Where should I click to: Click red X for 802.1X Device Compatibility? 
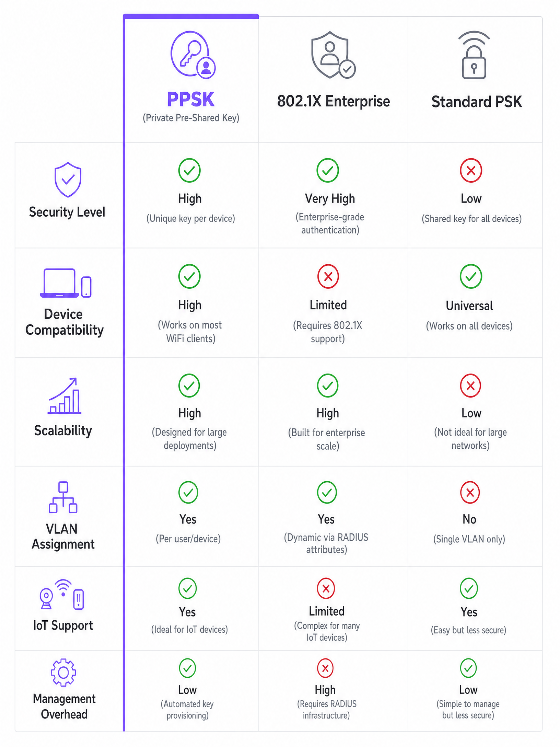(x=328, y=276)
